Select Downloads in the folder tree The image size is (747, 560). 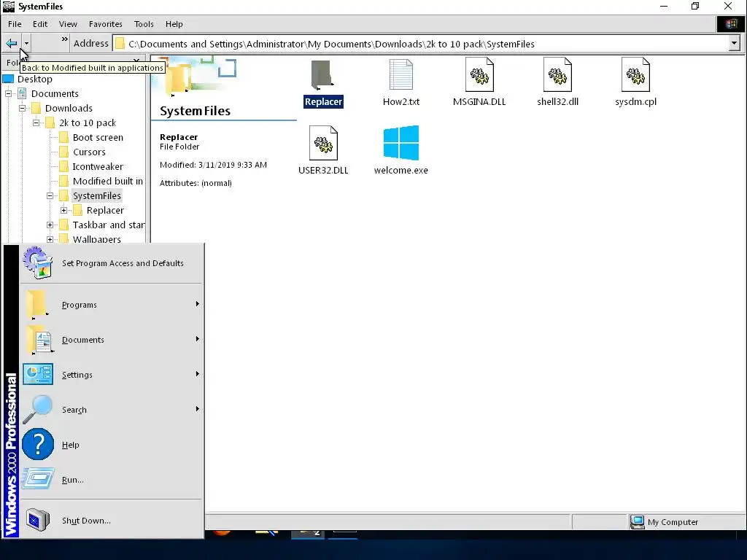click(69, 108)
